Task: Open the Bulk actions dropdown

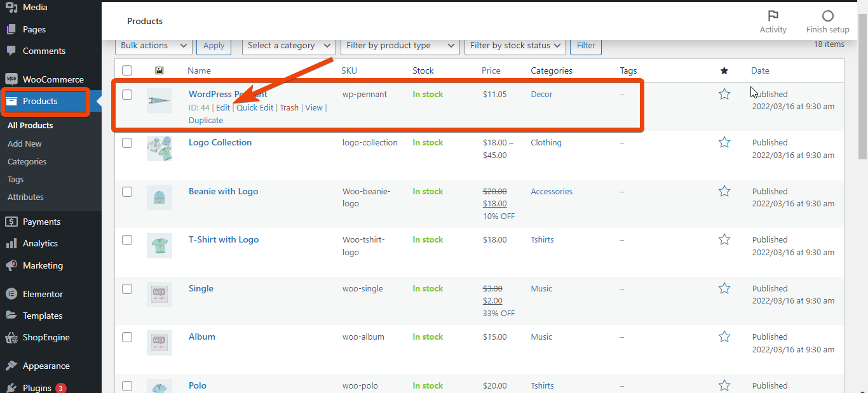Action: pyautogui.click(x=153, y=46)
